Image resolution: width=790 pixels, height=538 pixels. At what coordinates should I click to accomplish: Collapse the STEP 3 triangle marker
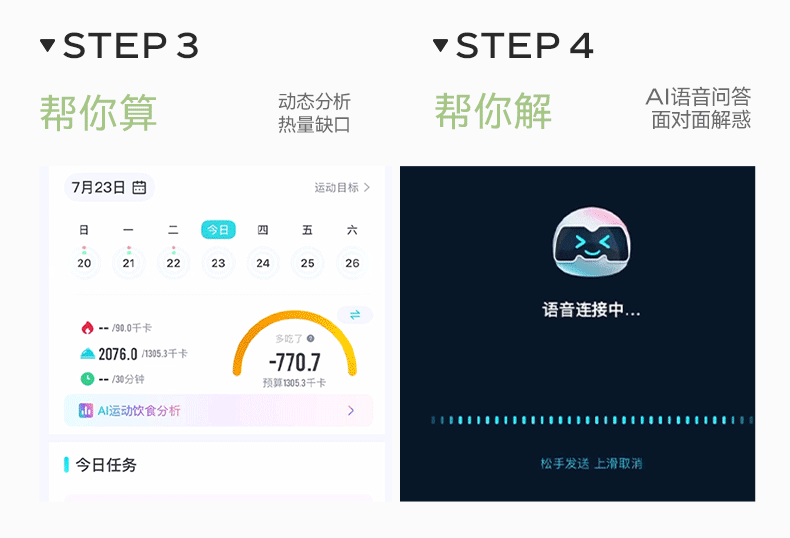47,45
